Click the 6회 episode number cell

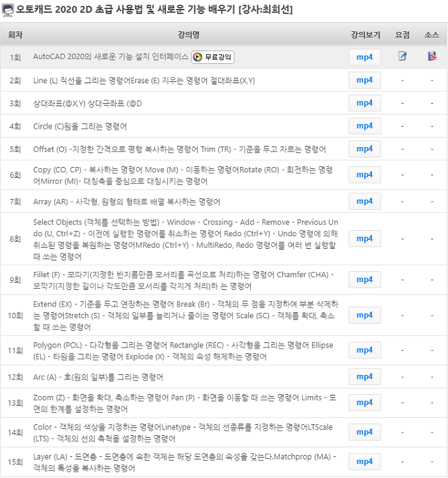(x=15, y=175)
